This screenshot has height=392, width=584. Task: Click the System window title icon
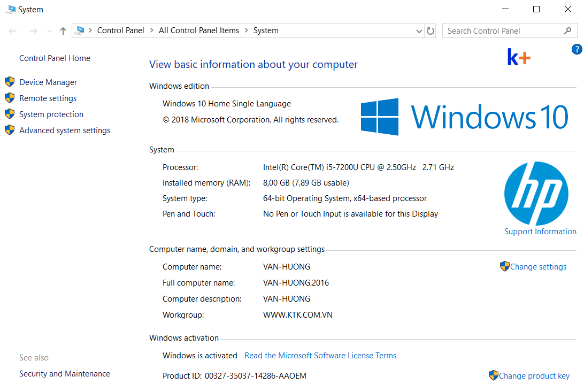(x=11, y=9)
